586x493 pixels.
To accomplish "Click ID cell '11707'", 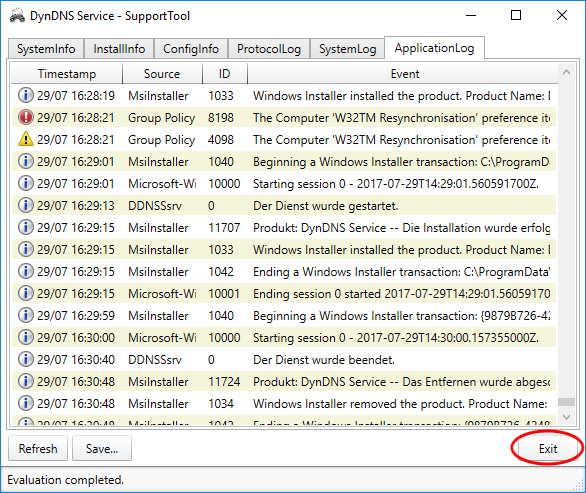I will [x=224, y=228].
